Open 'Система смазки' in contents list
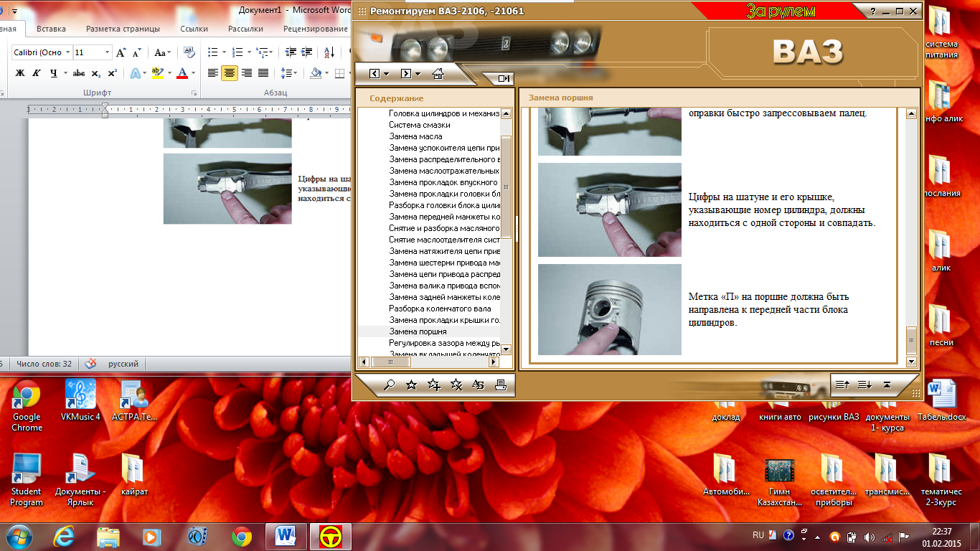The image size is (980, 551). tap(420, 125)
